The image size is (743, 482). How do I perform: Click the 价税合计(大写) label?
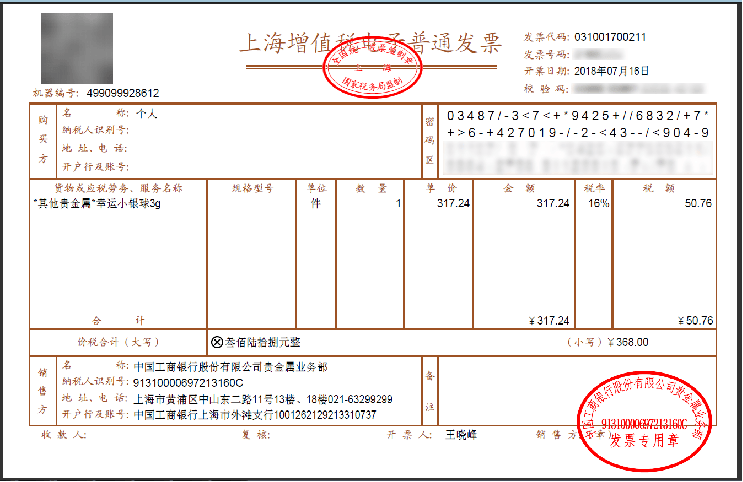pyautogui.click(x=118, y=342)
